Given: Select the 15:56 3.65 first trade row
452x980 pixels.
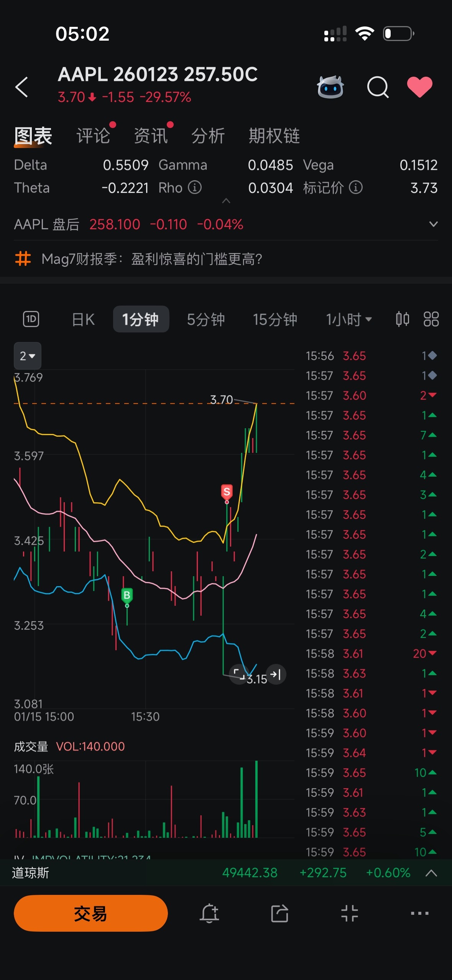Looking at the screenshot, I should (371, 356).
